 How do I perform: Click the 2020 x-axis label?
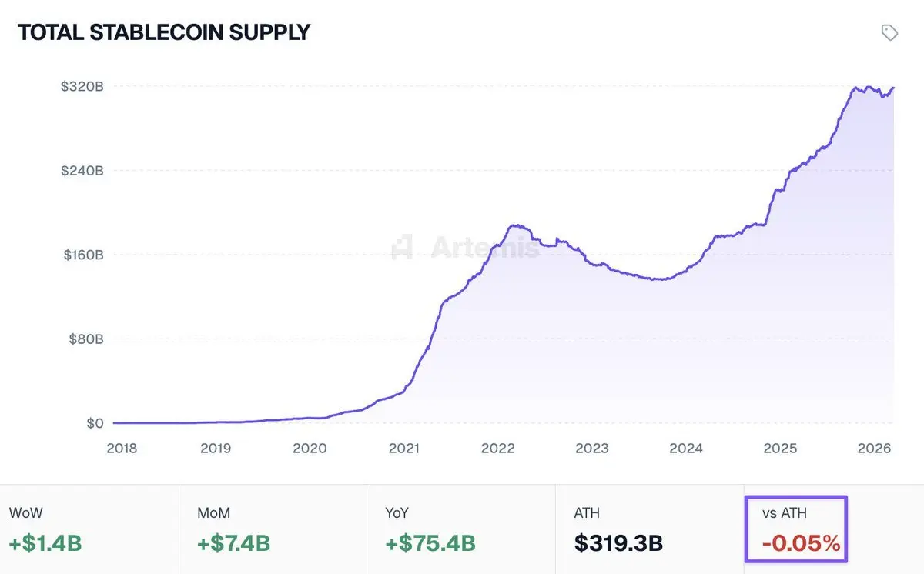point(310,449)
